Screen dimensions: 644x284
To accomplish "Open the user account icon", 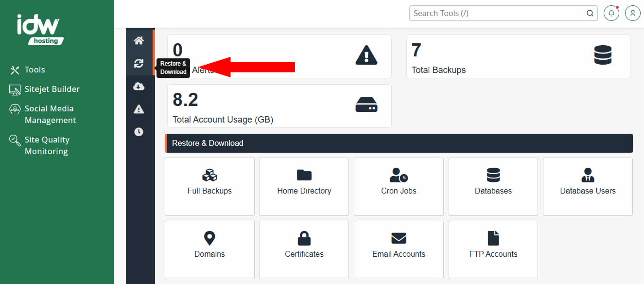I will [632, 13].
